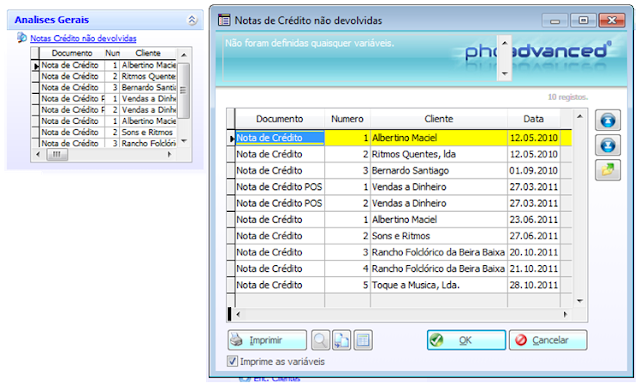Click the Documento header in the Analises Gerais grid
Viewport: 640px width, 389px height.
tap(72, 53)
